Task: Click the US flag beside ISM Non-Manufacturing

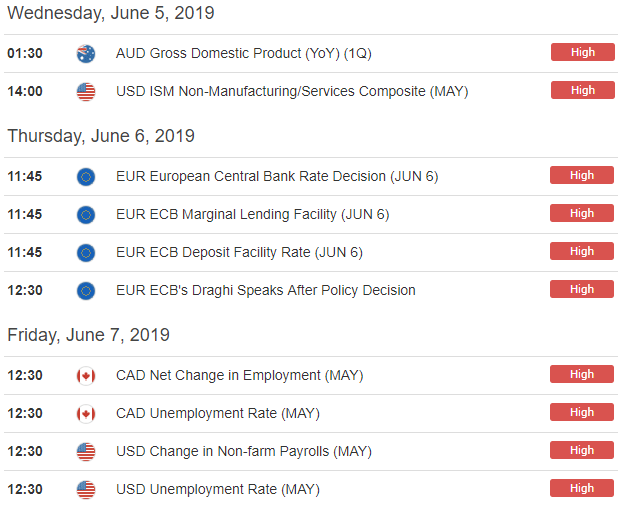Action: (86, 92)
